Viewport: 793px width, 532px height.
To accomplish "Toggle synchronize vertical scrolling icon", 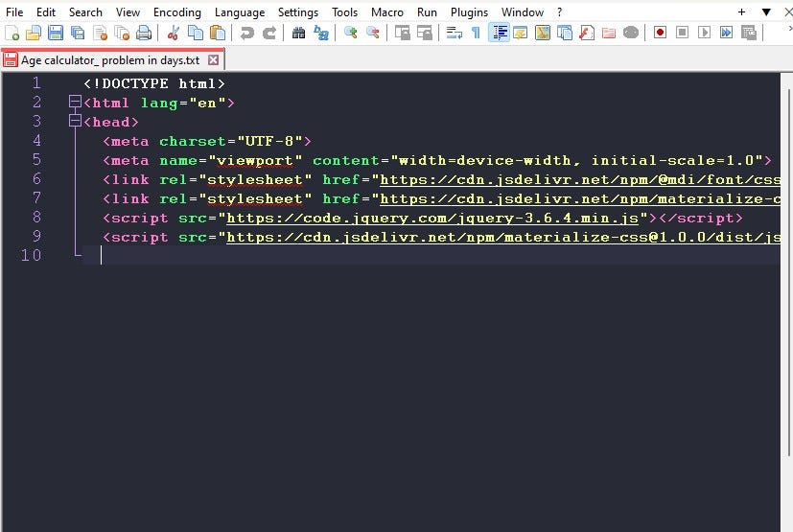I will pyautogui.click(x=402, y=33).
